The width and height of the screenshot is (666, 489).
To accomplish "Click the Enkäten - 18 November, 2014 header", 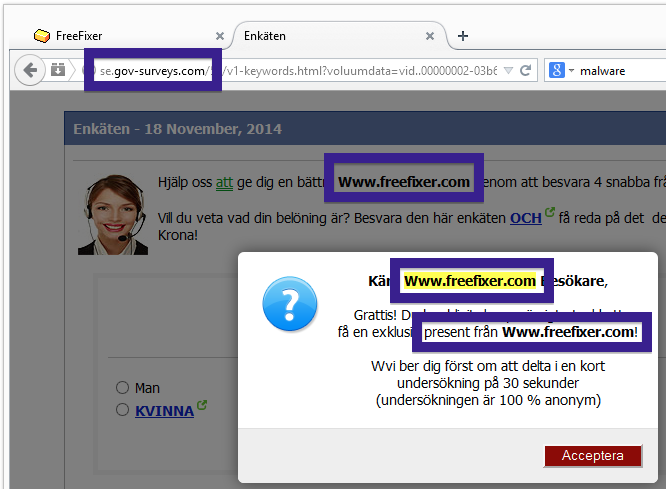I will (177, 129).
